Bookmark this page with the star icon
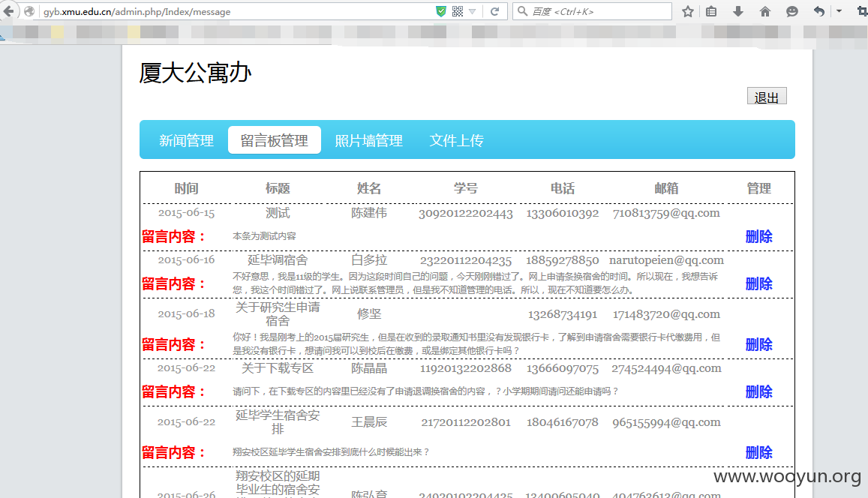The image size is (868, 498). coord(687,11)
